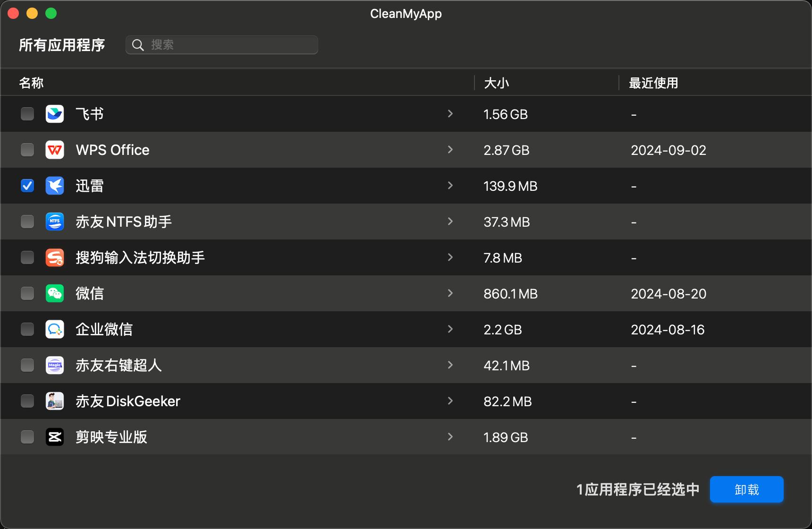Click the 1应用程序已经选中 status text
Image resolution: width=812 pixels, height=529 pixels.
point(638,489)
